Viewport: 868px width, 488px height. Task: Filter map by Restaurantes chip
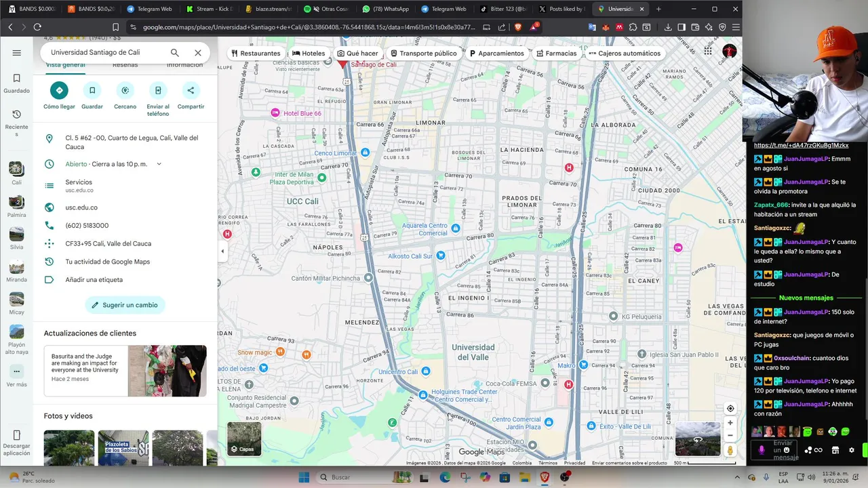point(256,54)
